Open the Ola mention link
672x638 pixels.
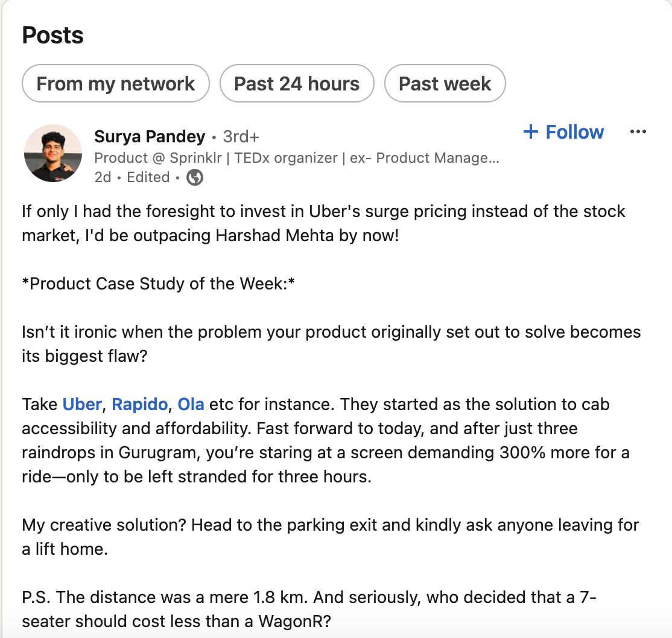pyautogui.click(x=191, y=405)
